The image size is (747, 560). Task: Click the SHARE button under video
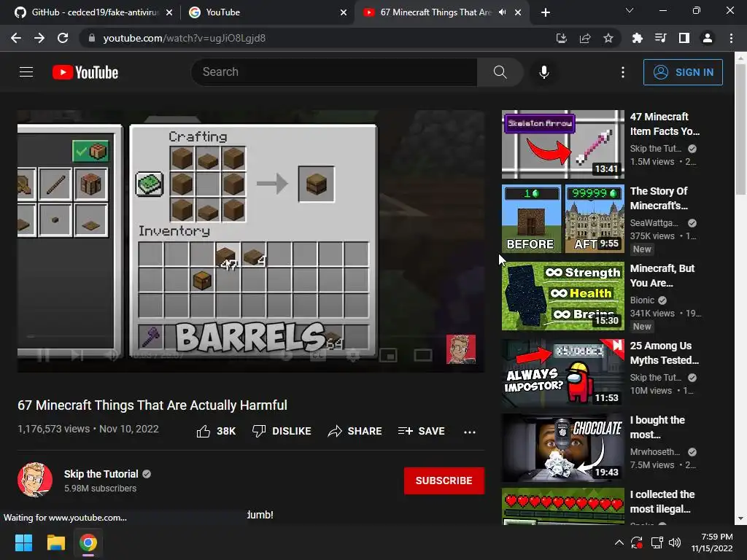355,431
